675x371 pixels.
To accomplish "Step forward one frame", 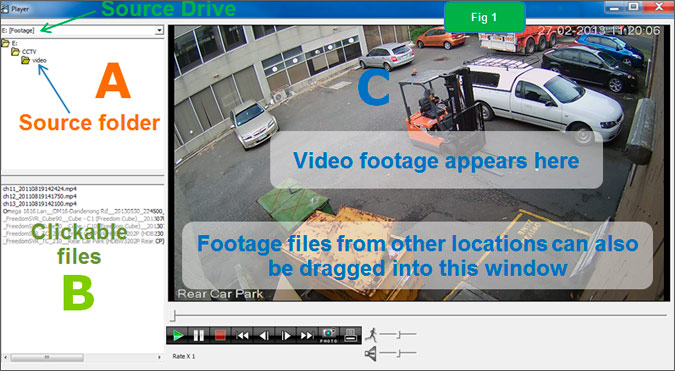I will (x=285, y=335).
